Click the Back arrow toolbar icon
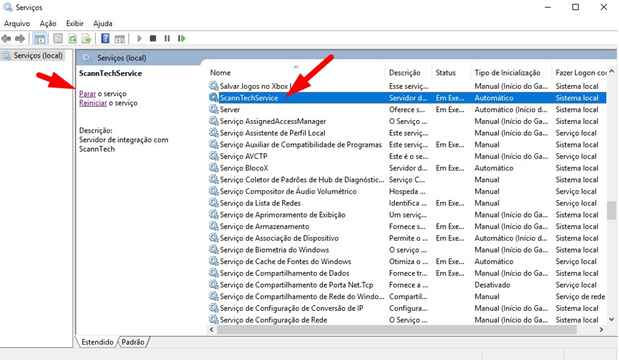The image size is (619, 363). click(x=6, y=39)
